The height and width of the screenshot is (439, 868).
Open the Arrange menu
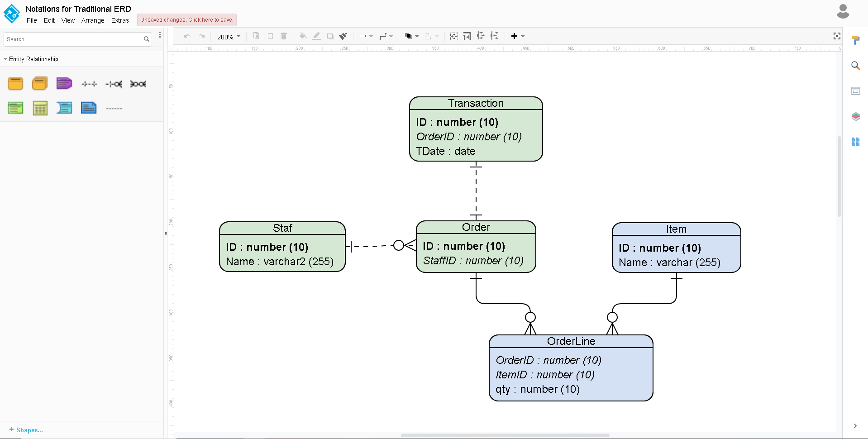click(92, 20)
